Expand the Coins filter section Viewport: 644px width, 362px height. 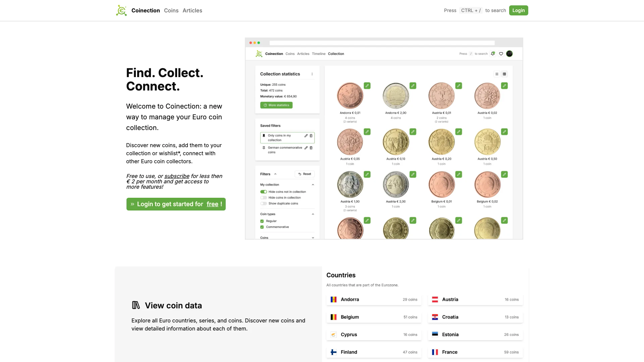(313, 237)
